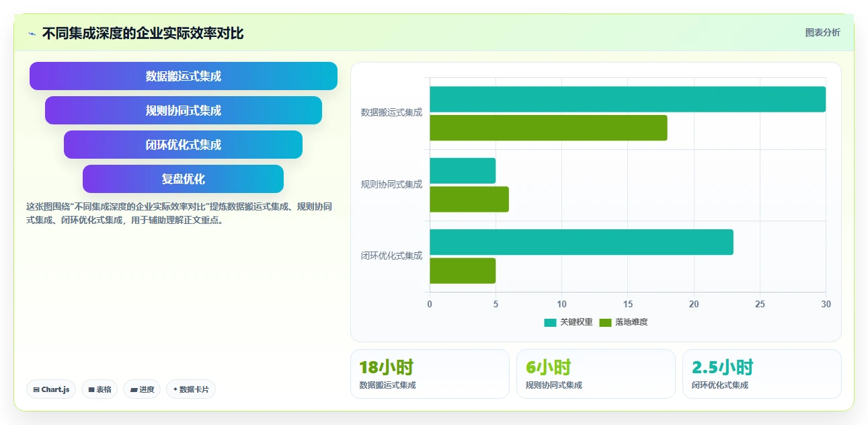Click the description paragraph under the funnel
This screenshot has width=868, height=425.
click(179, 213)
